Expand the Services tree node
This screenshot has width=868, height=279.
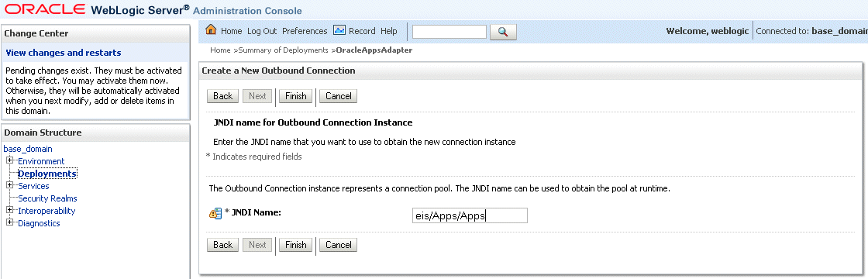pyautogui.click(x=10, y=185)
